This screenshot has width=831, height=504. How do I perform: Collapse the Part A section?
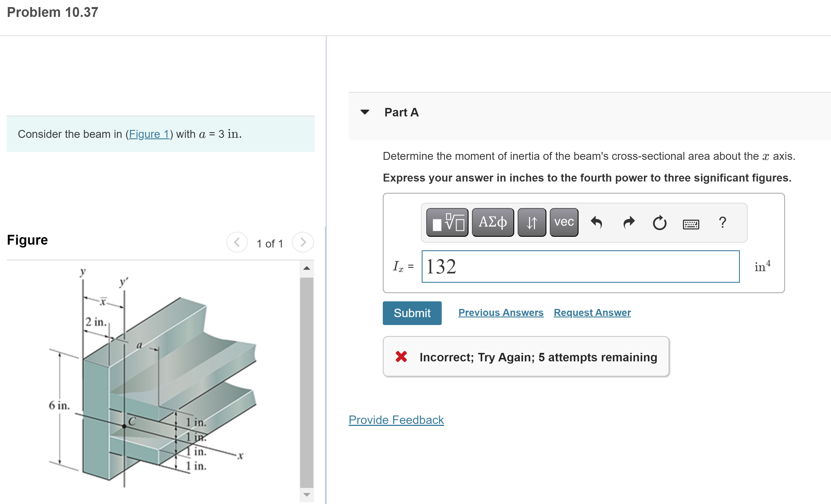pyautogui.click(x=365, y=112)
